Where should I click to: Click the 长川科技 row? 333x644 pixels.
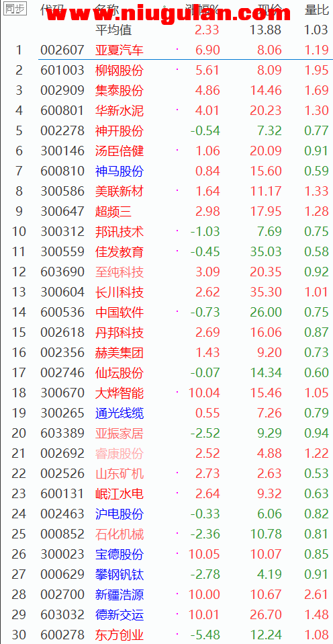pos(166,292)
